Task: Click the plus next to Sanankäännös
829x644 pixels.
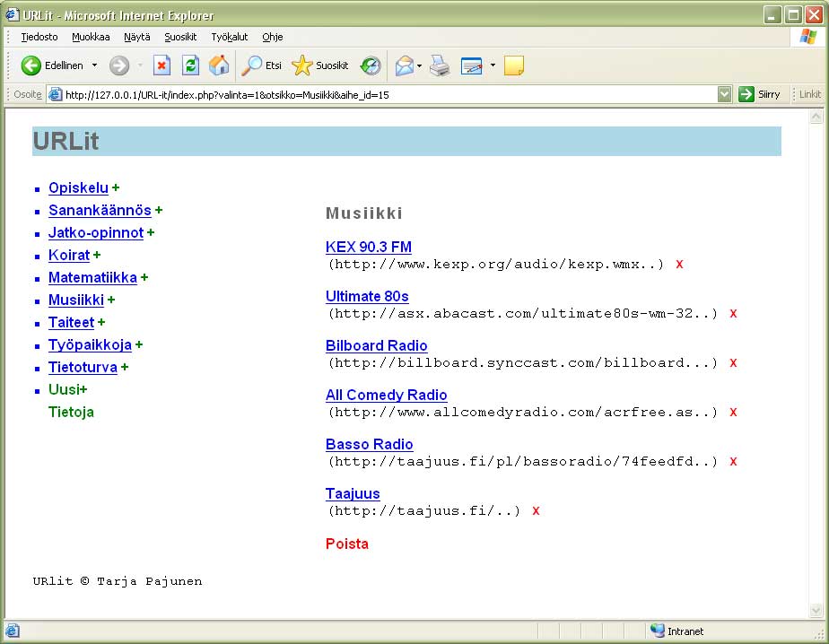Action: click(x=159, y=211)
